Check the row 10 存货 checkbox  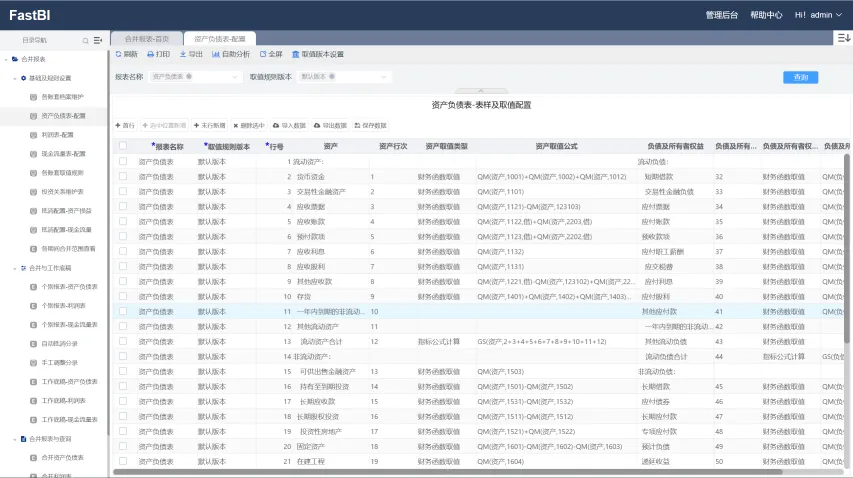[x=123, y=296]
